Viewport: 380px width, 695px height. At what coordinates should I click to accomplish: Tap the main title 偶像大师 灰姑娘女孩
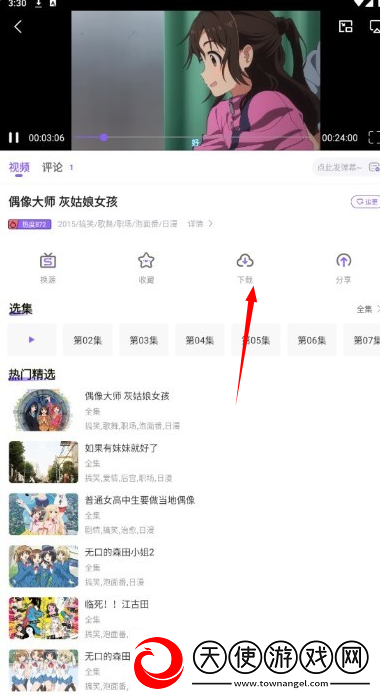pos(63,202)
